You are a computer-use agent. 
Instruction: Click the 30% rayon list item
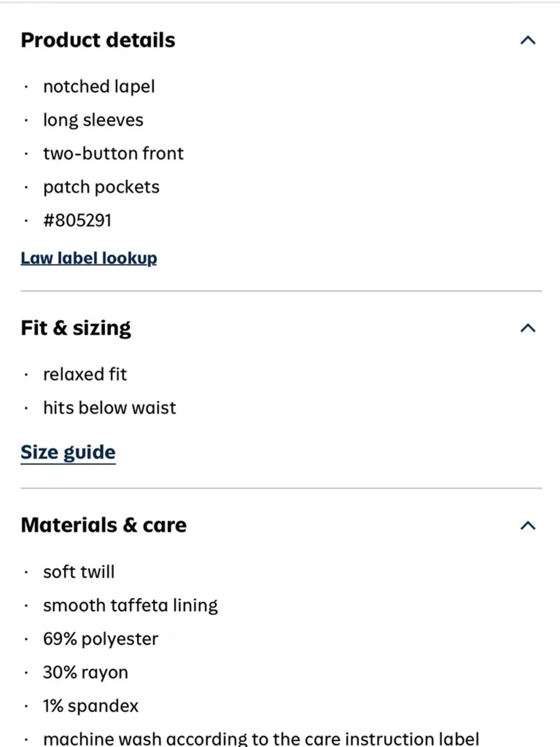coord(86,672)
